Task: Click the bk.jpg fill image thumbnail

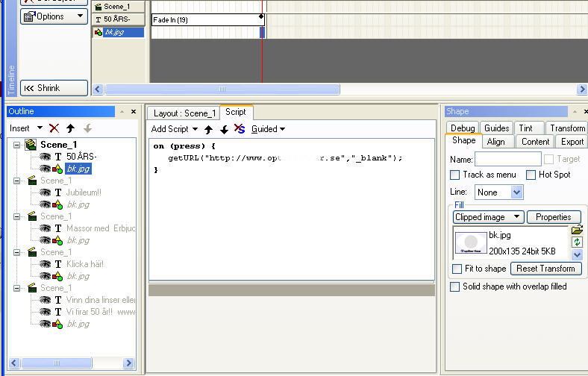Action: (471, 242)
